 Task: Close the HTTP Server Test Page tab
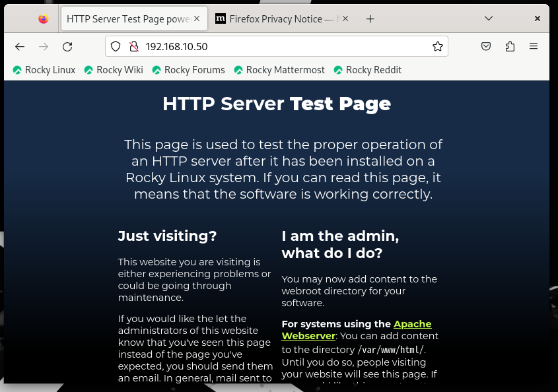tap(197, 18)
